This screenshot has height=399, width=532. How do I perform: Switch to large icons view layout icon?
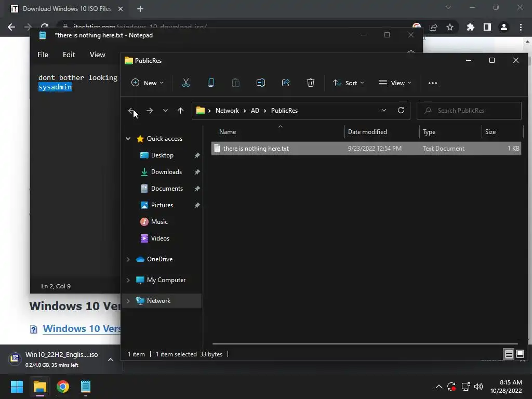520,354
